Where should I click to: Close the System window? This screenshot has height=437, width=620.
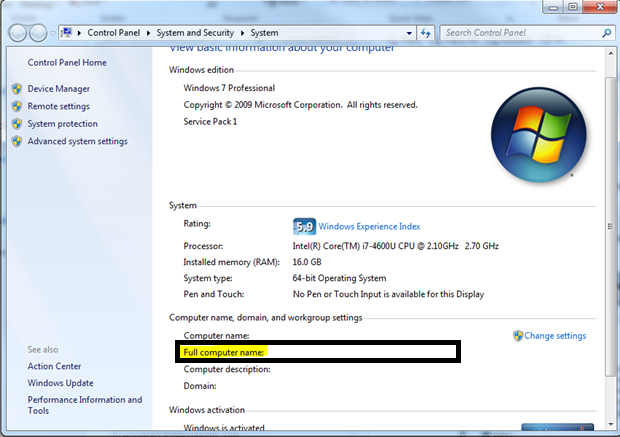coord(599,7)
